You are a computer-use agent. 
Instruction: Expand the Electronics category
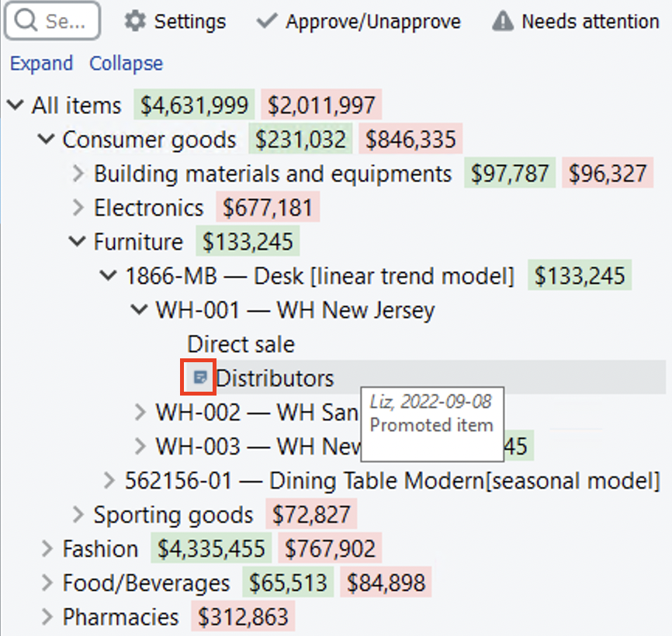tap(78, 208)
